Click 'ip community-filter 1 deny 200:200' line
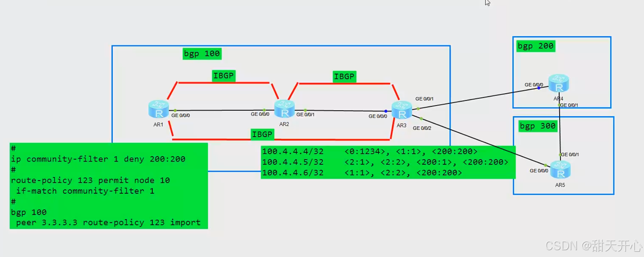Image resolution: width=644 pixels, height=257 pixels. point(98,159)
